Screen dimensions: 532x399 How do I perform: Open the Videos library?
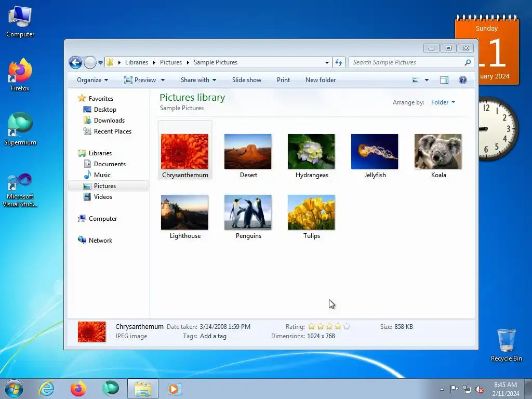[103, 197]
